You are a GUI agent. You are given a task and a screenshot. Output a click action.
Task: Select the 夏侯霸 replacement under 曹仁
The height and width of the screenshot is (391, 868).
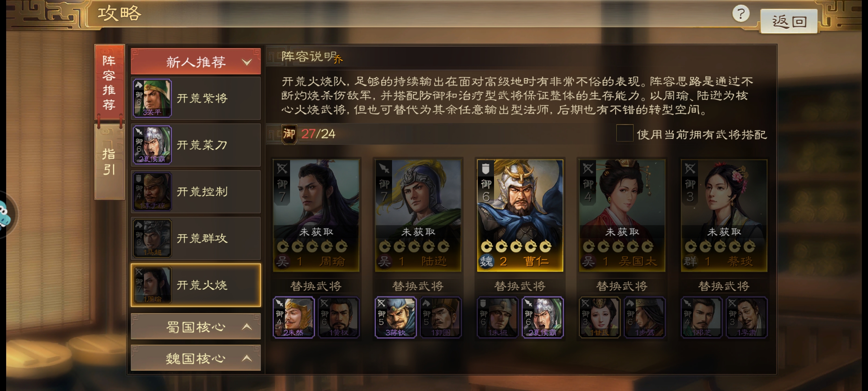point(542,318)
